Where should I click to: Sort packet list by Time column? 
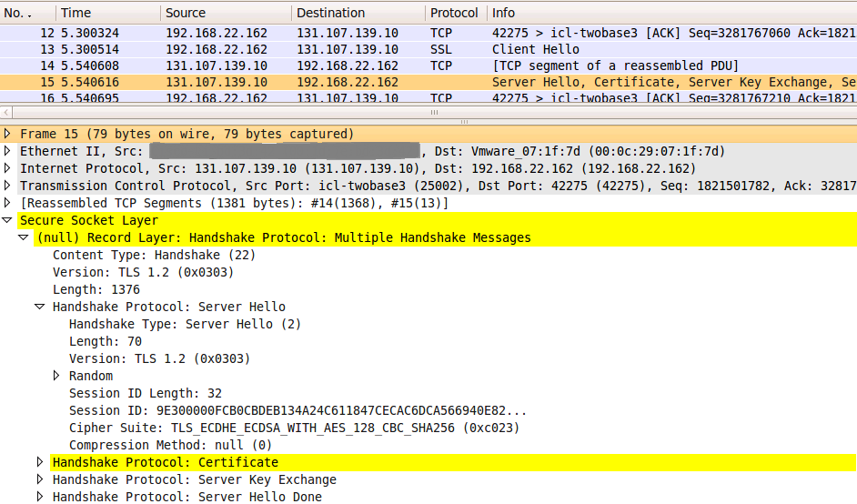tap(108, 13)
